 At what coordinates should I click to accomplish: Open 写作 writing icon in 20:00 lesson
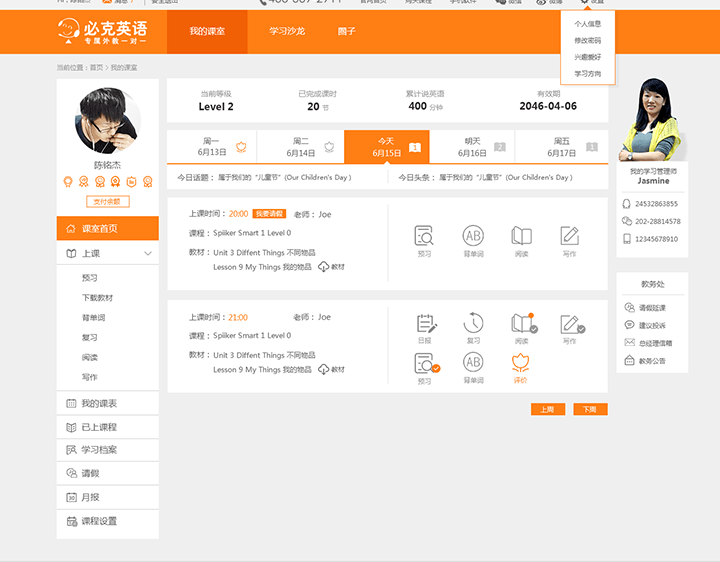click(569, 237)
